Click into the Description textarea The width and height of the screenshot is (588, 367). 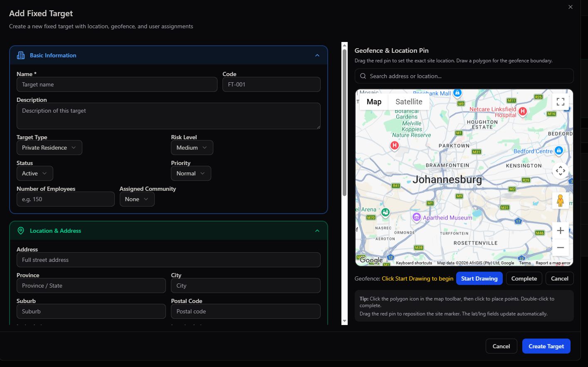click(168, 116)
